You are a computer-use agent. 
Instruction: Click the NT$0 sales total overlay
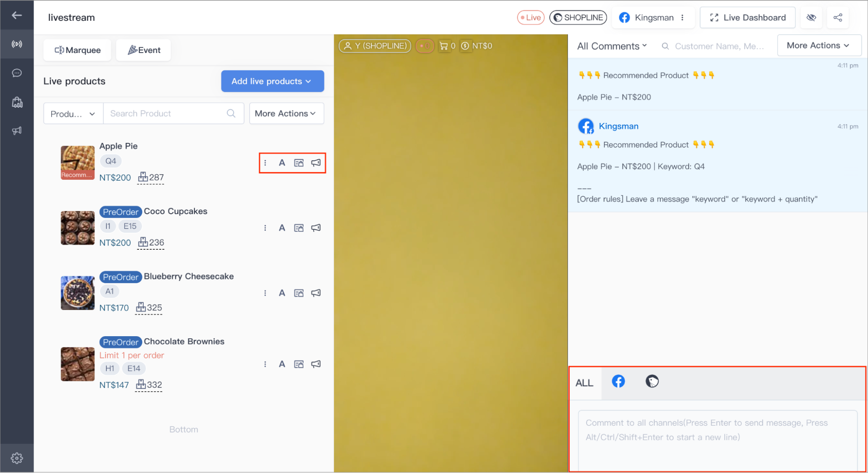point(476,46)
